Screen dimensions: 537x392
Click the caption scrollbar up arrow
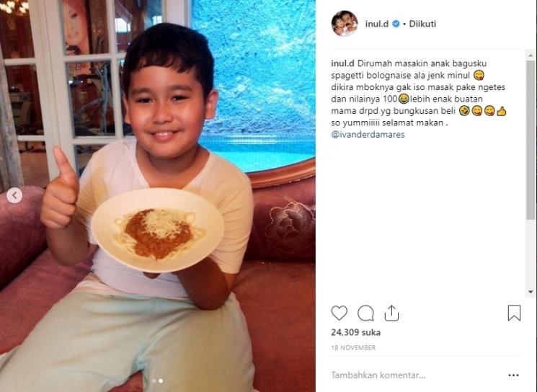point(531,55)
